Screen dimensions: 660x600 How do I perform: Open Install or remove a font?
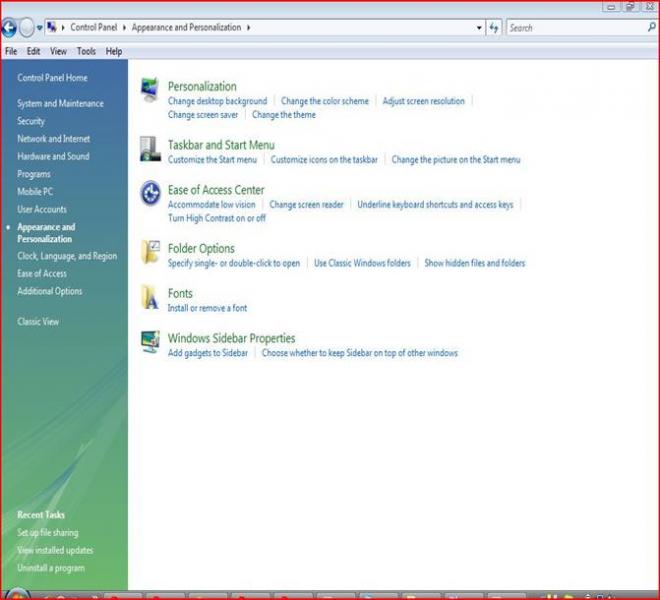point(207,308)
